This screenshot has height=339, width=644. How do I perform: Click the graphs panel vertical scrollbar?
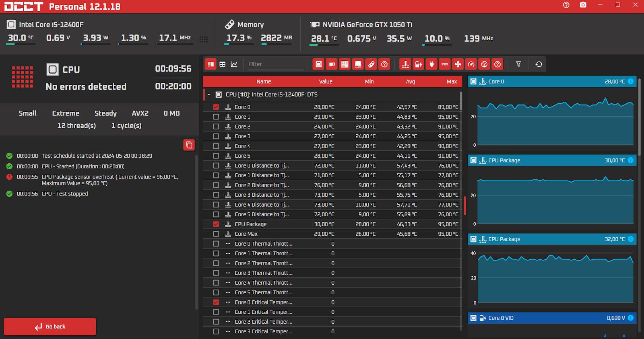click(x=639, y=117)
